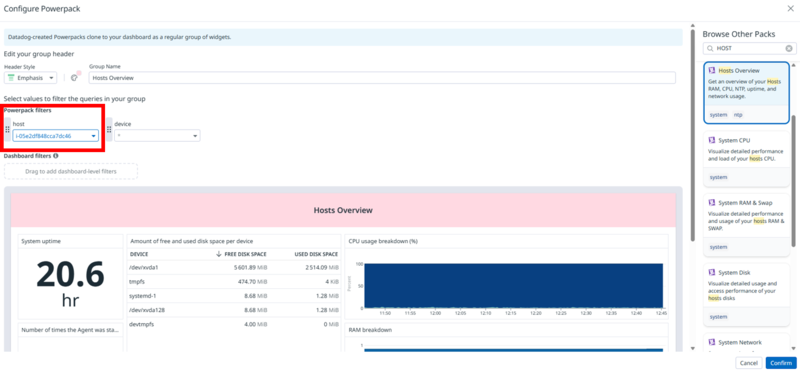800x372 pixels.
Task: Open the header color palette picker
Action: 74,78
